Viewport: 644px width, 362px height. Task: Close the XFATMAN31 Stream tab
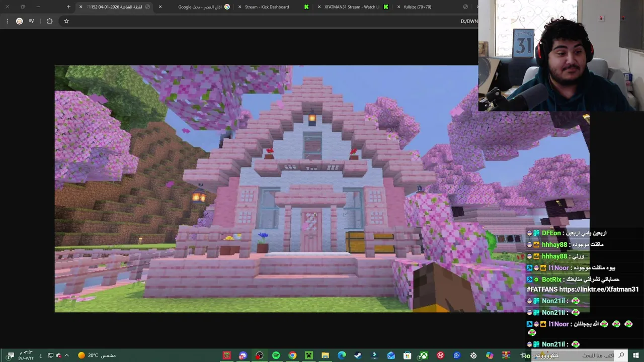point(319,7)
